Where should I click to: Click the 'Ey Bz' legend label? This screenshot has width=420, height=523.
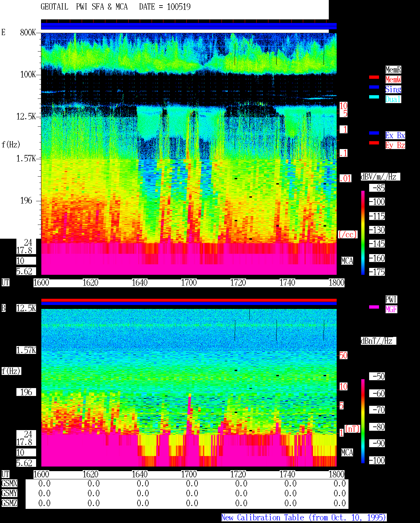pyautogui.click(x=395, y=145)
